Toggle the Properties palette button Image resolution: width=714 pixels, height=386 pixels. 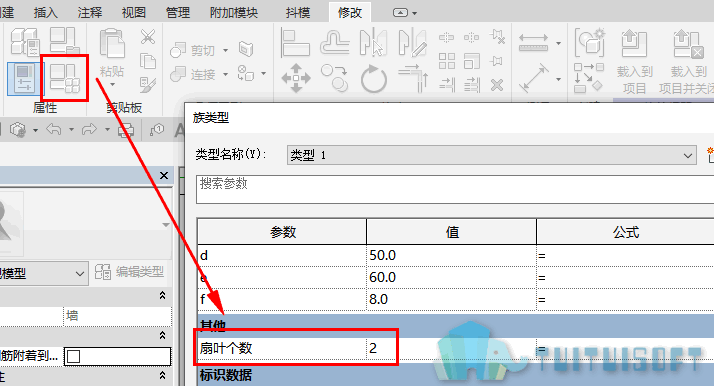tap(24, 79)
